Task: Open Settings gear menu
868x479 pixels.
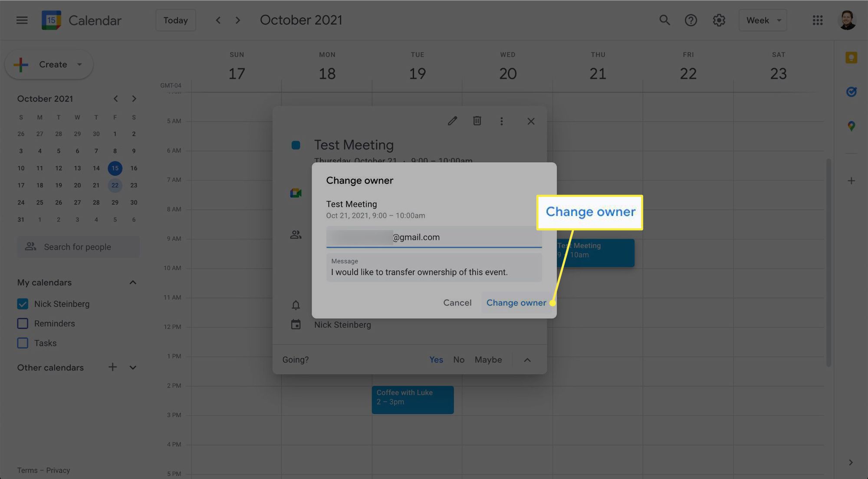Action: 719,20
